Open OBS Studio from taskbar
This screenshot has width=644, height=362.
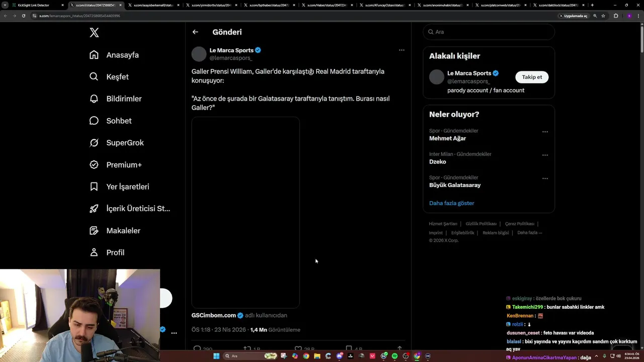click(x=406, y=356)
